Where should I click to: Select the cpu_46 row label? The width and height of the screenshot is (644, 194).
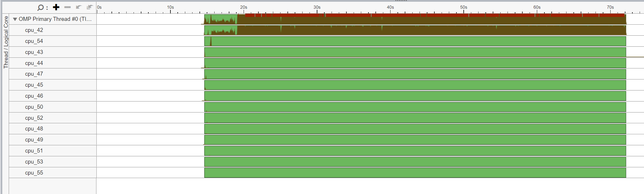click(x=34, y=96)
